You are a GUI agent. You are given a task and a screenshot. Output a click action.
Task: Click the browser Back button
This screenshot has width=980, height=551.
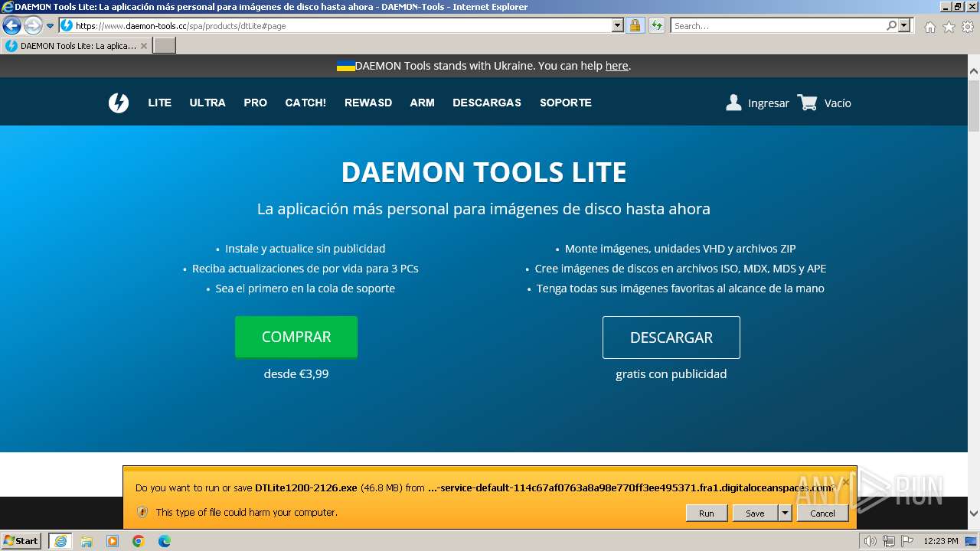11,26
